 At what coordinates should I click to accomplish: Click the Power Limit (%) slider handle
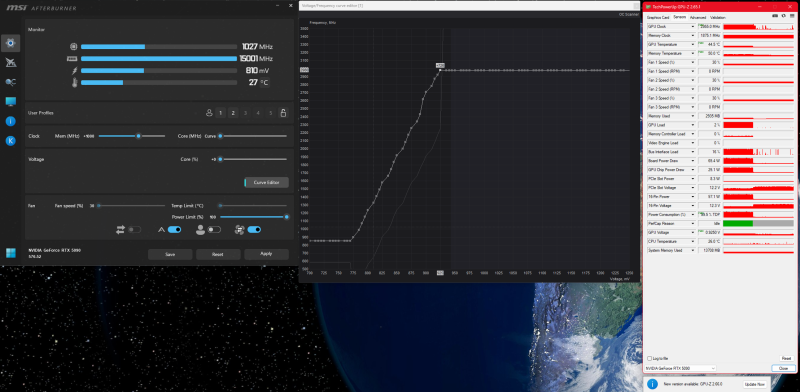pos(286,217)
